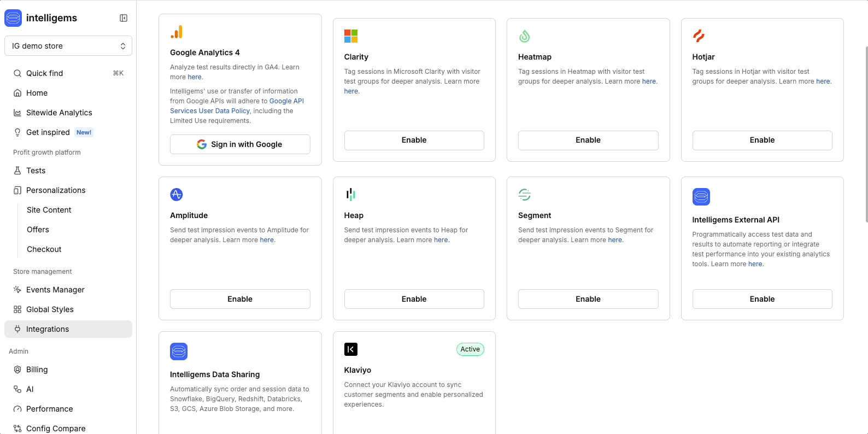This screenshot has width=868, height=434.
Task: Enable the Clarity integration
Action: click(414, 140)
